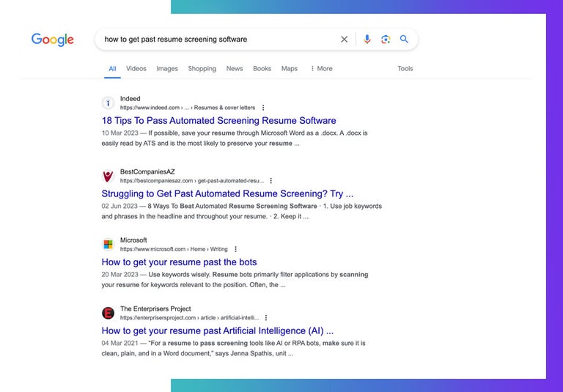Switch to the Books tab

click(x=262, y=69)
